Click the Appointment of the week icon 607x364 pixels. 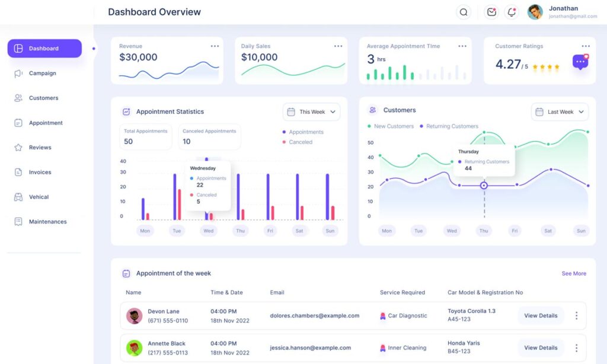(x=126, y=273)
